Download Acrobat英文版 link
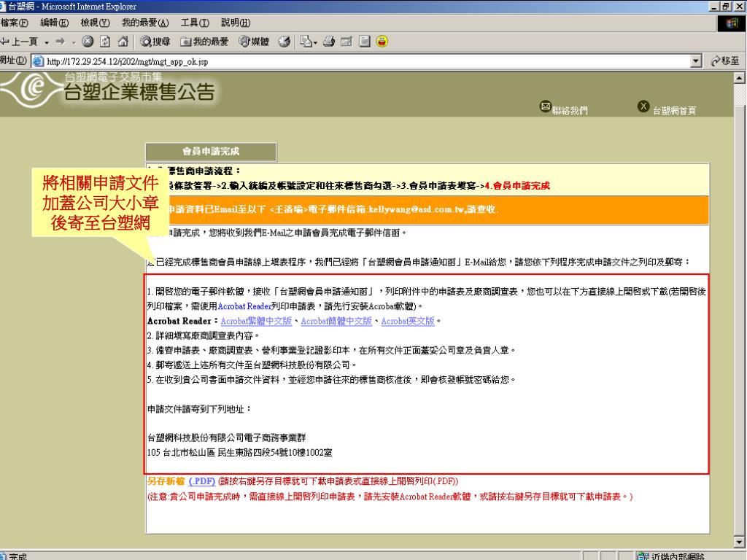This screenshot has height=560, width=747. (408, 321)
